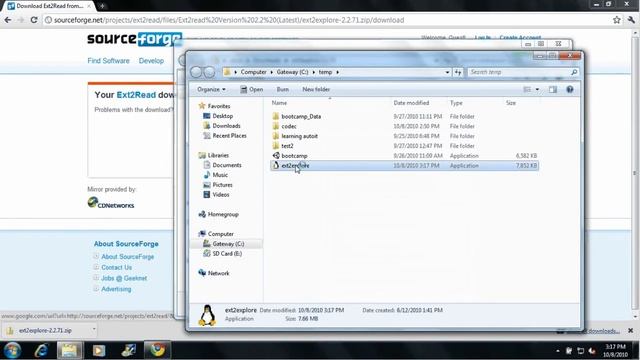Click the Explorer forward button

point(209,72)
